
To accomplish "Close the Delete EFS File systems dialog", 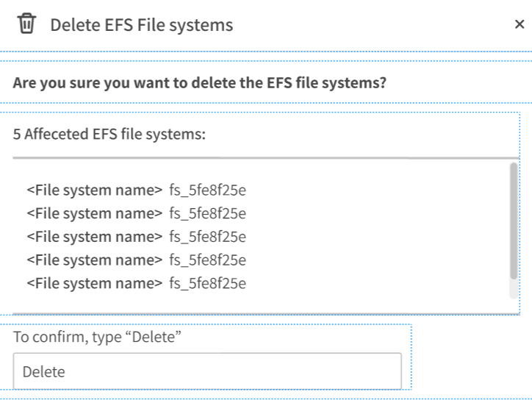I will (520, 24).
